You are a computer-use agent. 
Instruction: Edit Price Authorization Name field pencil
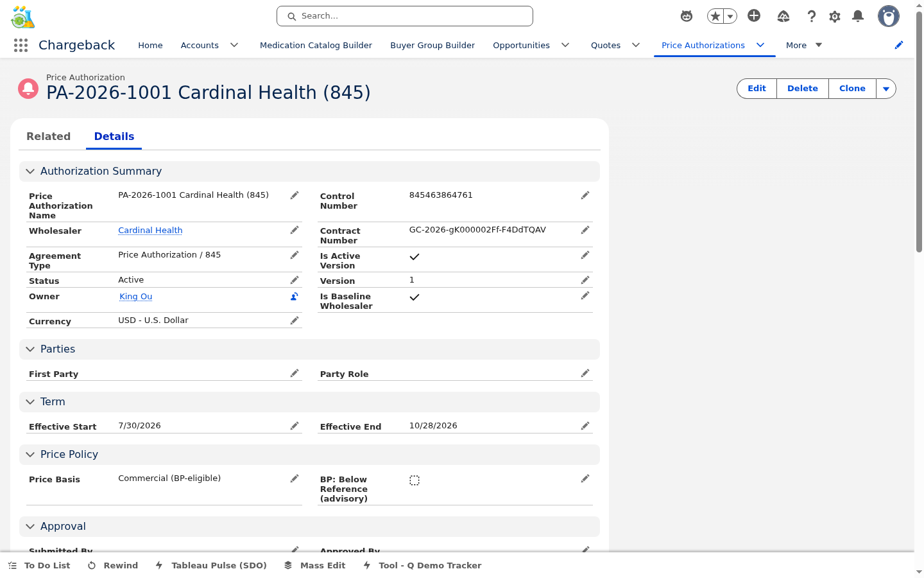tap(295, 195)
